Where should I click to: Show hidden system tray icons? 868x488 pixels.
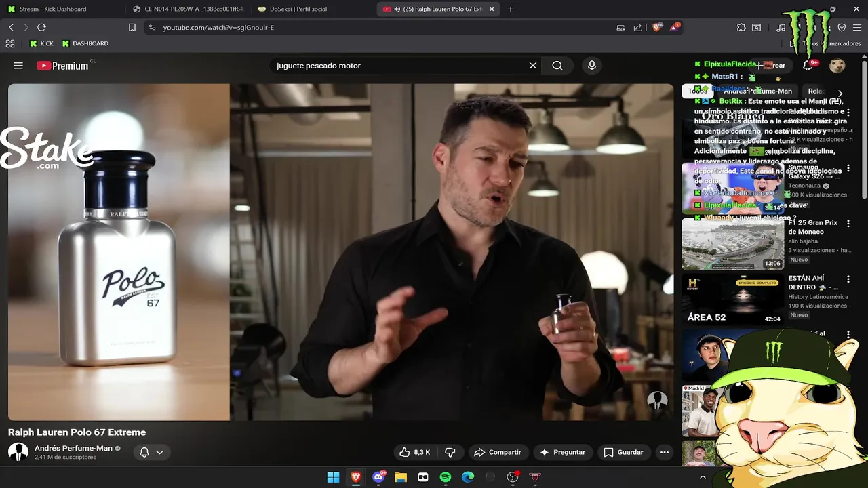(703, 477)
